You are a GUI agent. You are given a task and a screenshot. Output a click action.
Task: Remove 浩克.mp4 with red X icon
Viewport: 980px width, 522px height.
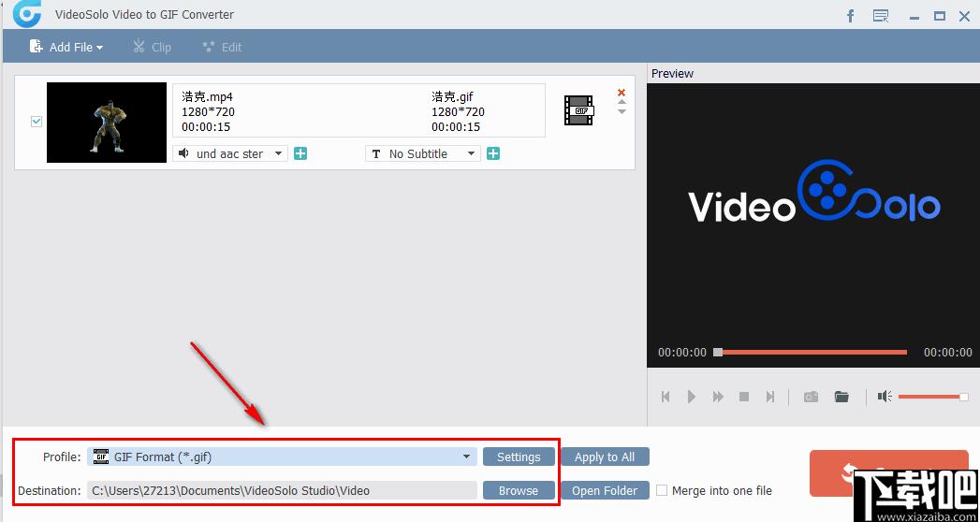pos(622,93)
